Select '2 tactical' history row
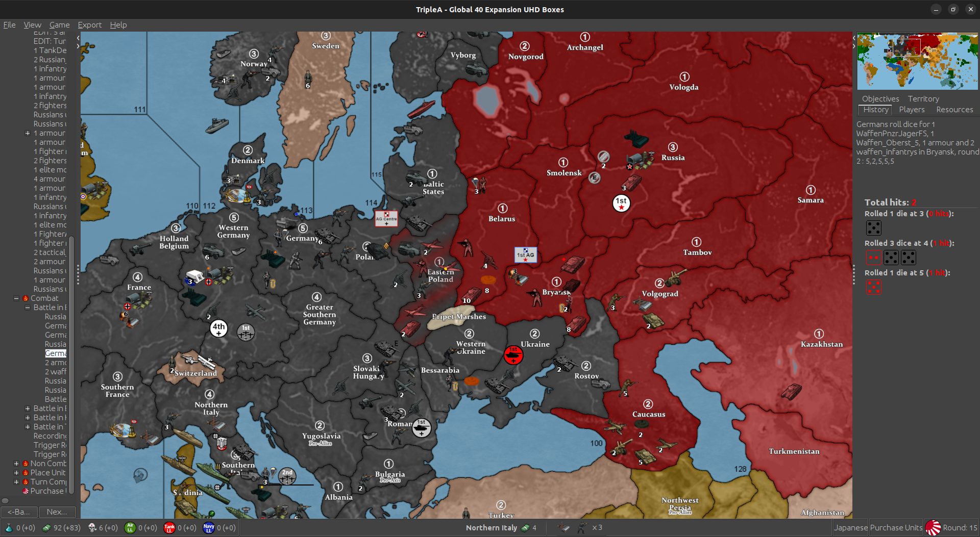Viewport: 980px width, 537px height. [50, 252]
